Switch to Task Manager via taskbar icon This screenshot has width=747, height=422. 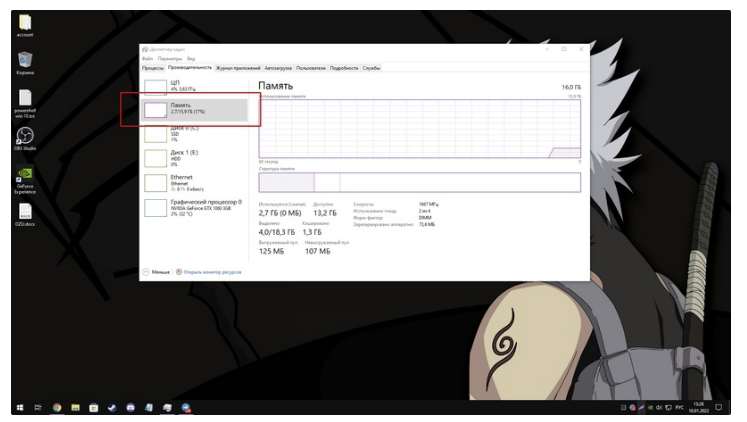pyautogui.click(x=167, y=408)
